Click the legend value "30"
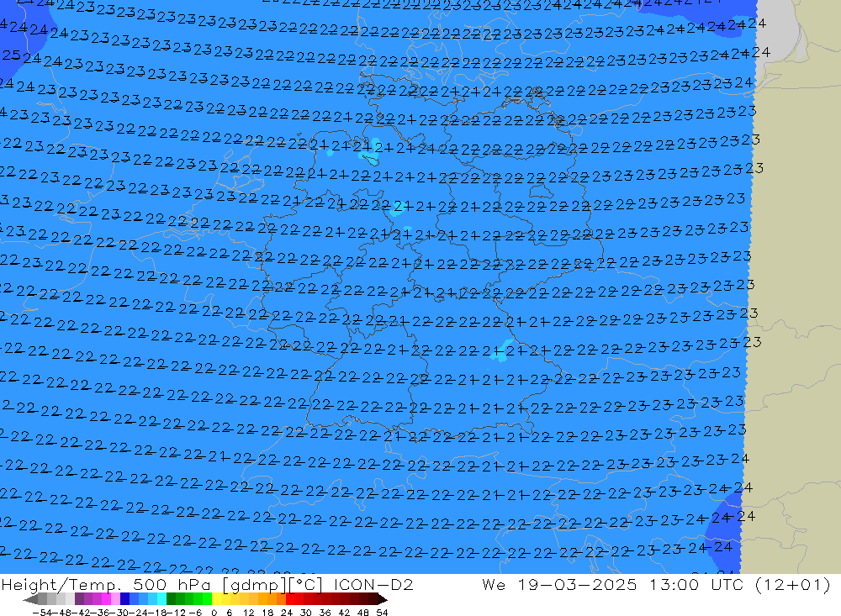Screen dimensions: 841x616 (x=306, y=613)
